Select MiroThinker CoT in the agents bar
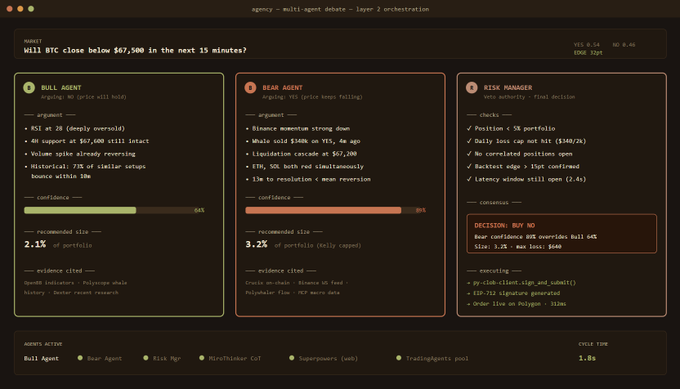The width and height of the screenshot is (680, 389). click(x=235, y=358)
